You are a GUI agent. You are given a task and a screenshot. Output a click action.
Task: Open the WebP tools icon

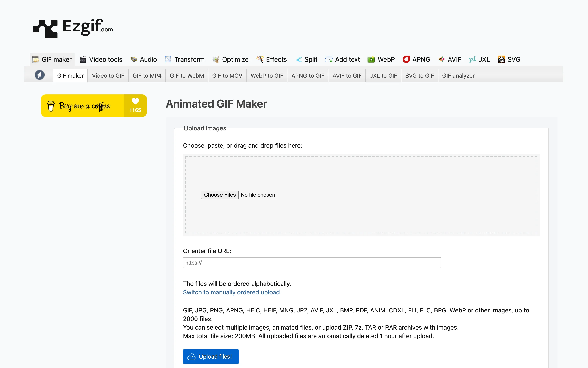371,59
